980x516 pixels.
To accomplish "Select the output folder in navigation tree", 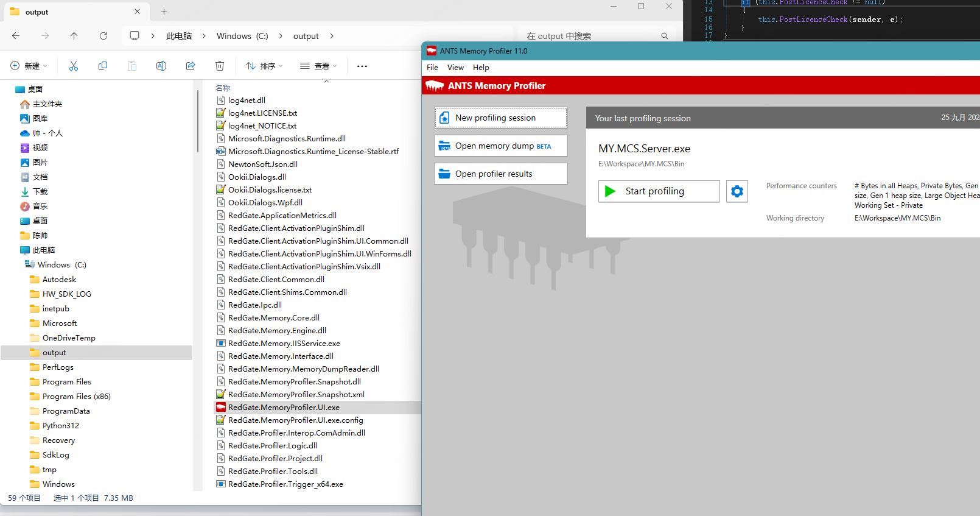I will coord(97,353).
